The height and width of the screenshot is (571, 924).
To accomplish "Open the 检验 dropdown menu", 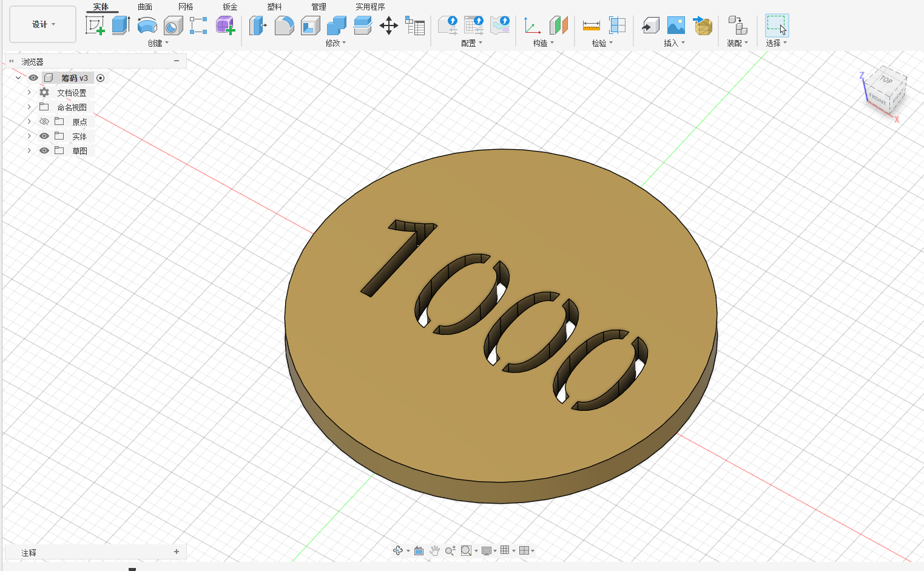I will click(602, 43).
